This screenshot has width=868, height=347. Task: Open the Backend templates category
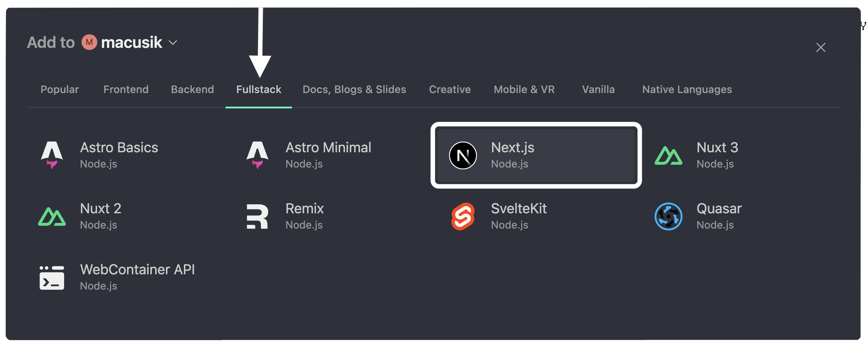tap(192, 89)
